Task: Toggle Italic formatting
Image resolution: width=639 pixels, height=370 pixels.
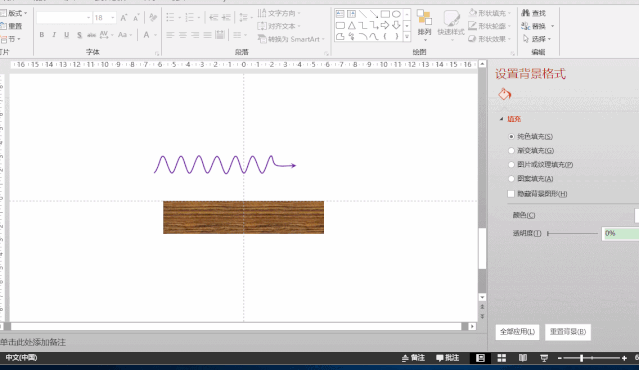Action: 54,35
